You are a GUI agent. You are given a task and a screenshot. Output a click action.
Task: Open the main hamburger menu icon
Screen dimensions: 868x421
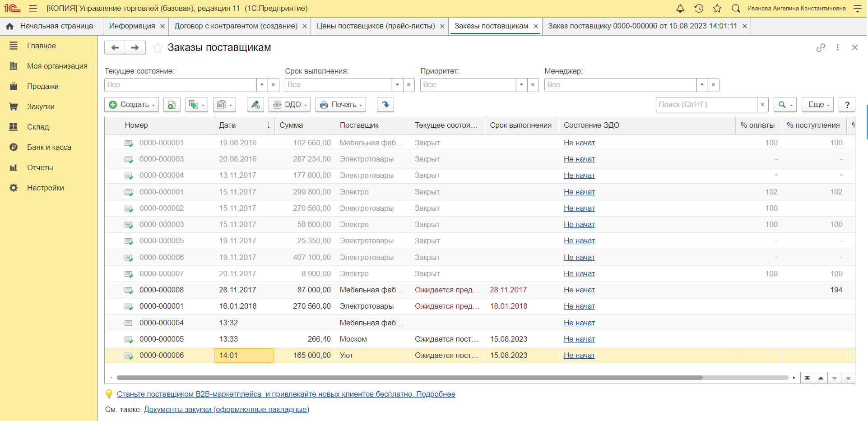click(x=33, y=9)
